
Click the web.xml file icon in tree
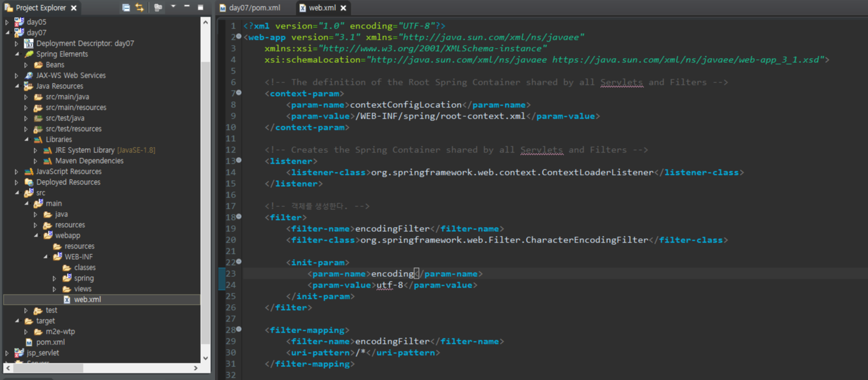coord(66,299)
